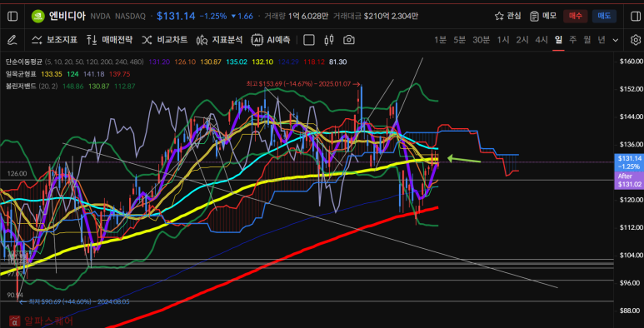This screenshot has height=328, width=644.
Task: Open 비교차트 comparison chart
Action: (x=164, y=40)
